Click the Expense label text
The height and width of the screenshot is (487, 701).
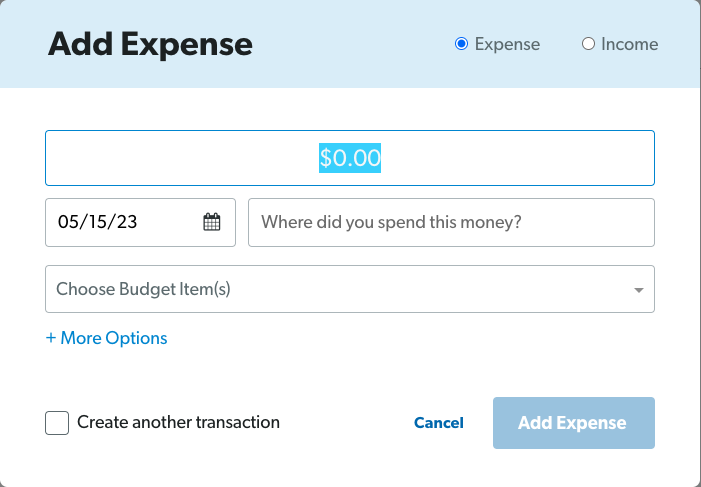tap(507, 44)
